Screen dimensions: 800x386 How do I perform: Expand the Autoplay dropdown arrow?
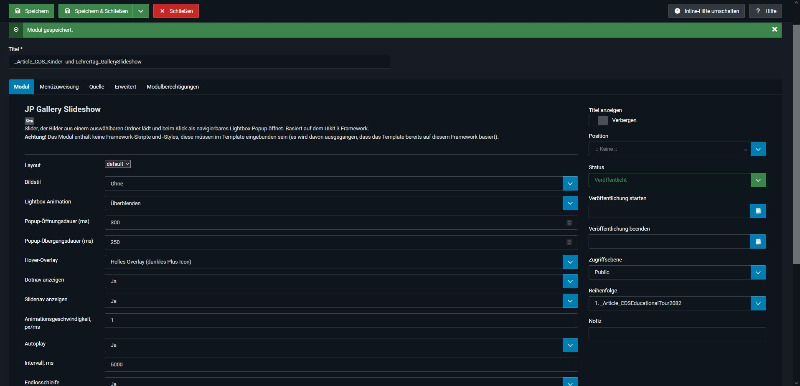click(x=570, y=345)
